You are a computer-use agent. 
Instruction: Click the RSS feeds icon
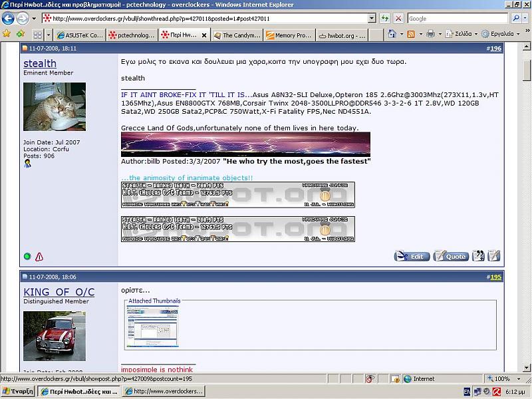(x=411, y=34)
